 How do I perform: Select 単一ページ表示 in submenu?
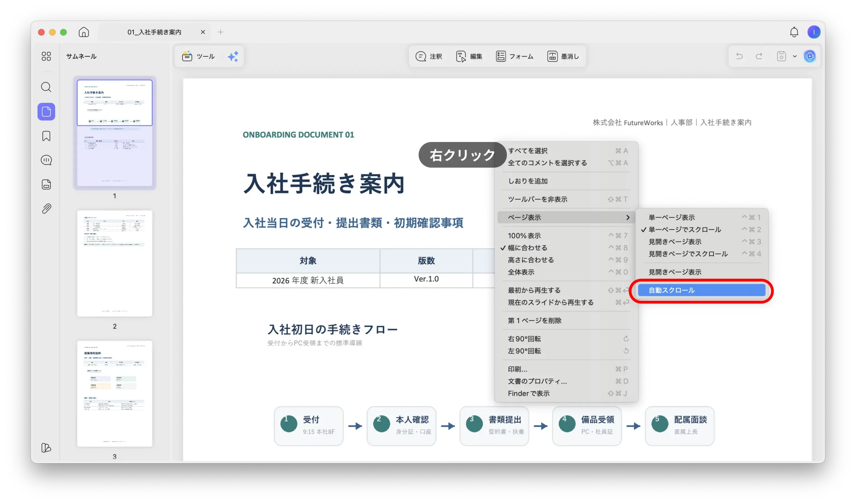tap(702, 217)
